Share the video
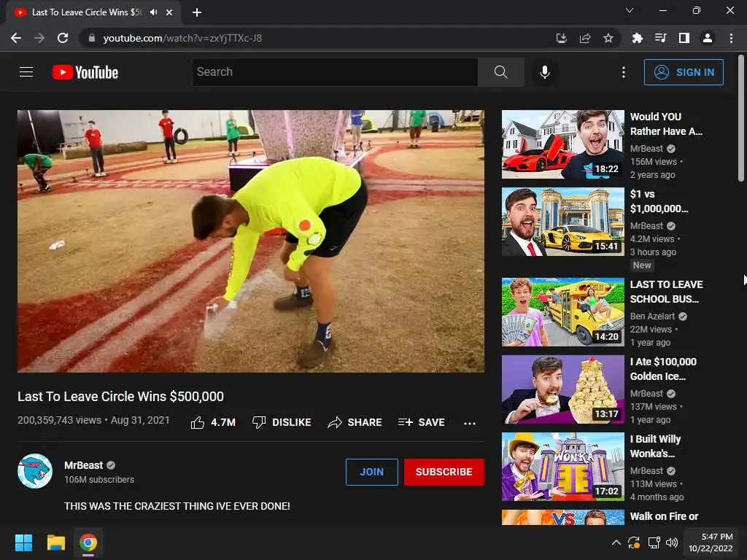Screen dimensions: 747x560 click(x=355, y=422)
